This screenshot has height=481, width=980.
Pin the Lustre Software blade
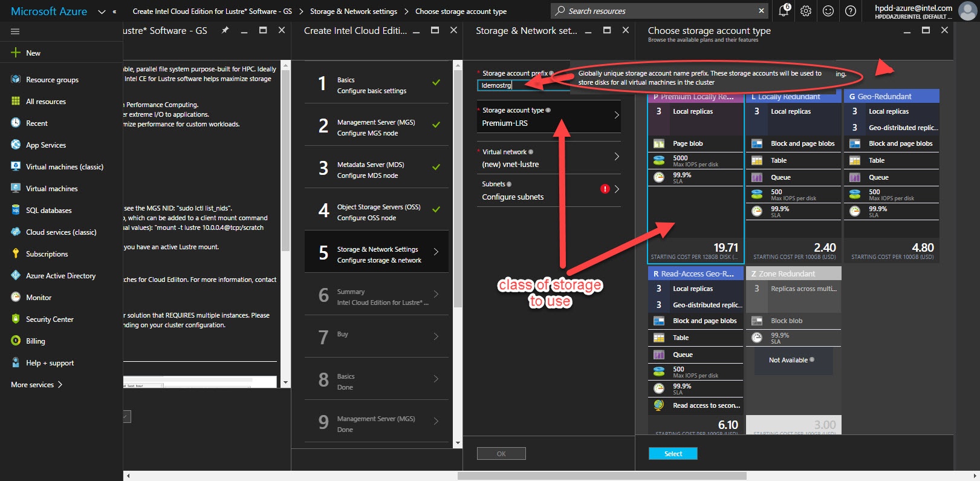point(225,30)
